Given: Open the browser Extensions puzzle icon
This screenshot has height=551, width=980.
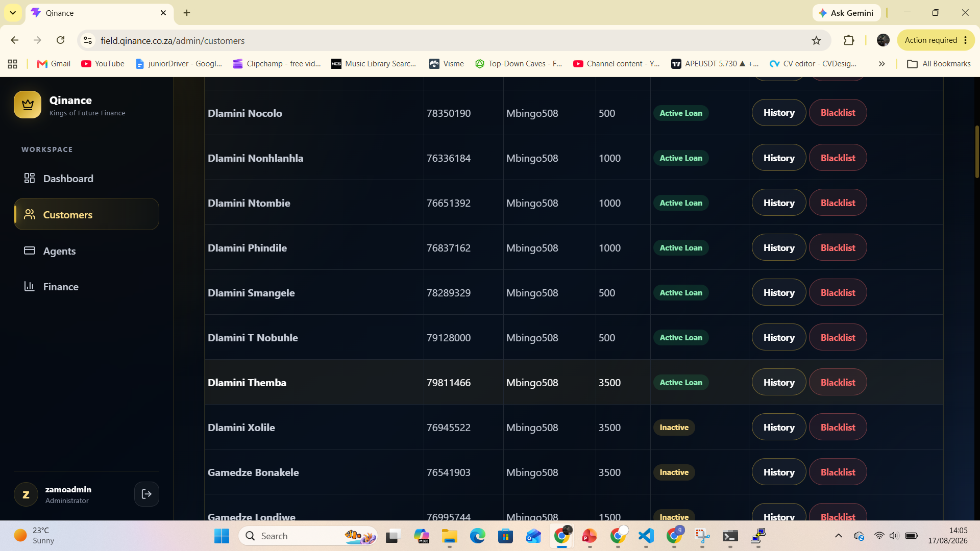Looking at the screenshot, I should [x=849, y=40].
